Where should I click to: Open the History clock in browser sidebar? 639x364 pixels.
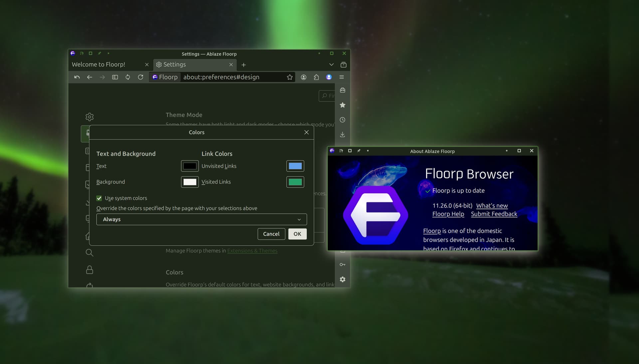(342, 120)
